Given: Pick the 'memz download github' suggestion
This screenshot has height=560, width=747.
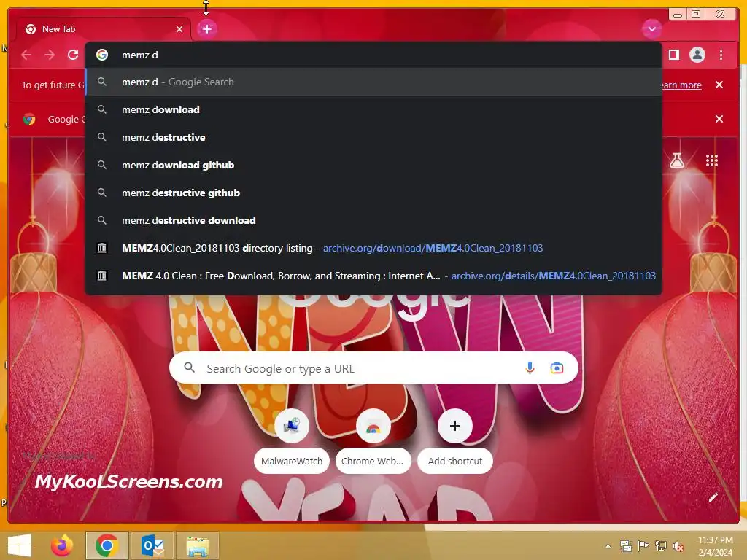Looking at the screenshot, I should point(373,165).
